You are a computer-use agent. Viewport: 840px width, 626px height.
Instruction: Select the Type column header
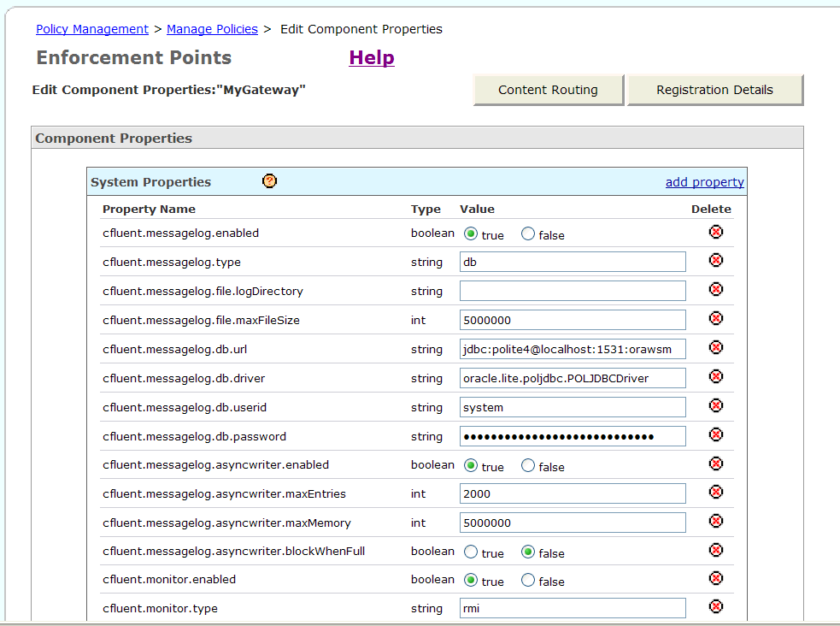tap(426, 209)
